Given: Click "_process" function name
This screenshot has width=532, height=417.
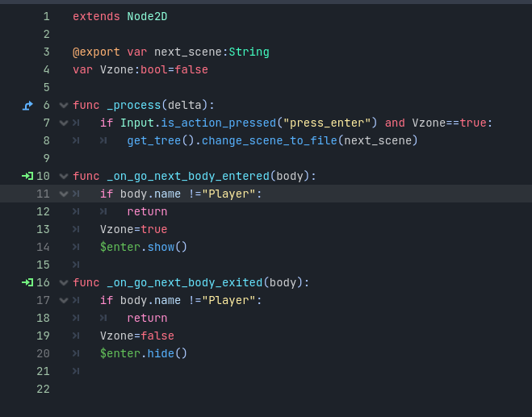Looking at the screenshot, I should coord(134,106).
